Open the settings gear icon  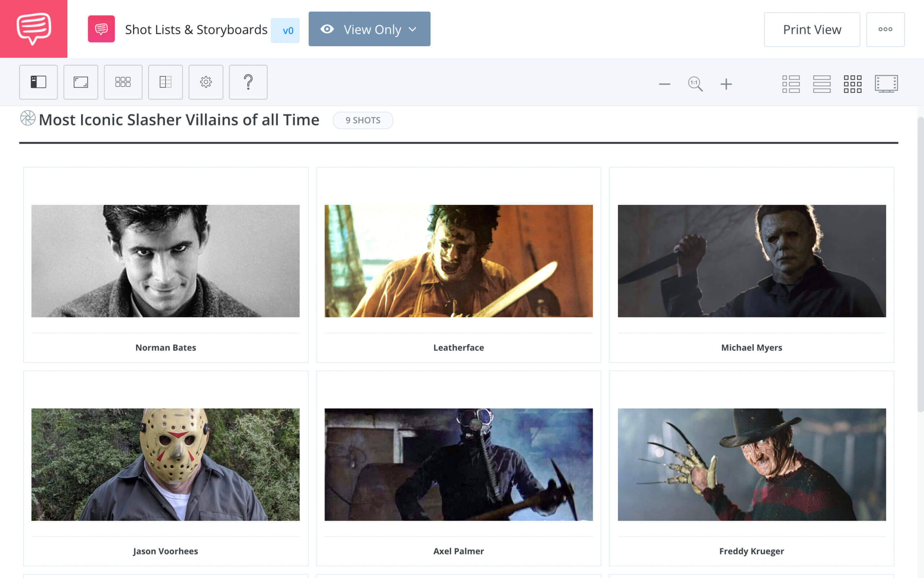206,82
